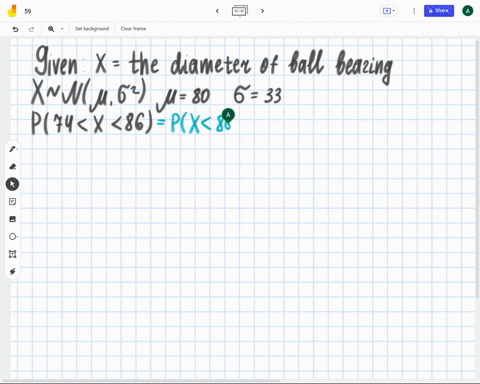This screenshot has height=384, width=480.
Task: Select the Laser pointer tool
Action: (x=13, y=272)
